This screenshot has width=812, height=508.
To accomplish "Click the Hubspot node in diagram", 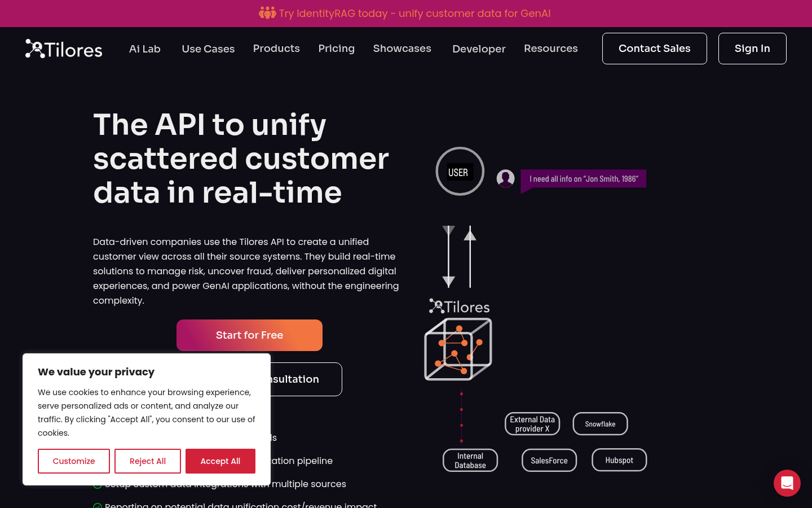I will (619, 460).
